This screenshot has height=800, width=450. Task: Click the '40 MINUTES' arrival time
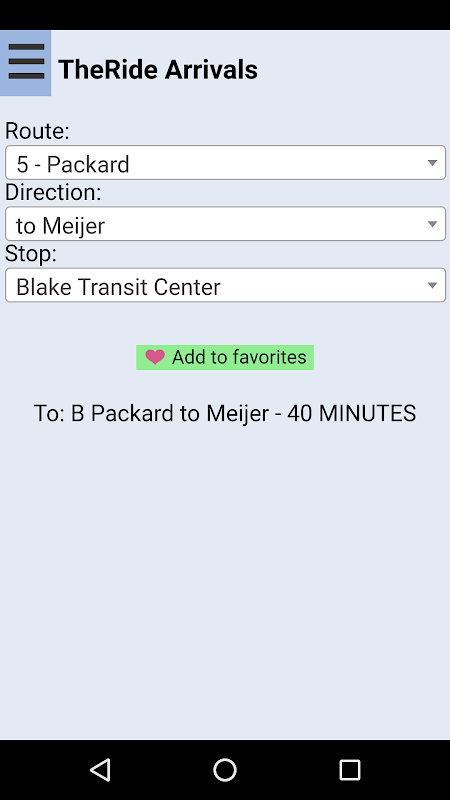point(352,413)
